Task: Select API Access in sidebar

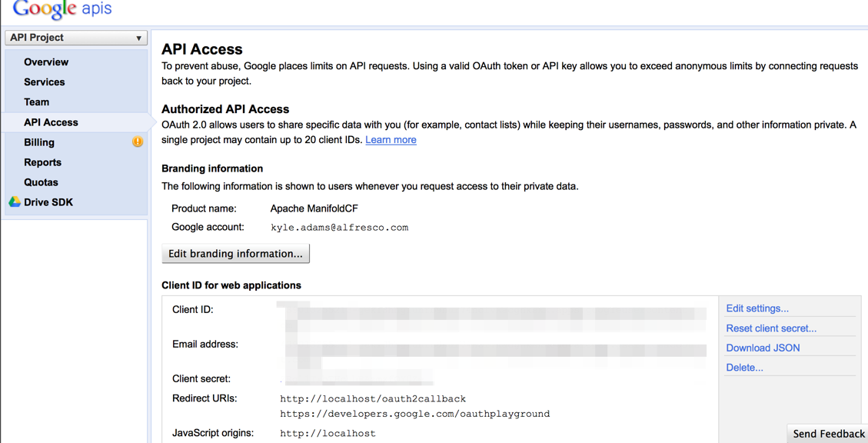Action: (x=51, y=122)
